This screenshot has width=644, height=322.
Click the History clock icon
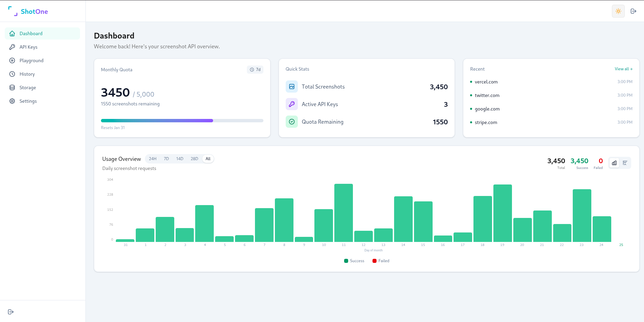point(12,74)
